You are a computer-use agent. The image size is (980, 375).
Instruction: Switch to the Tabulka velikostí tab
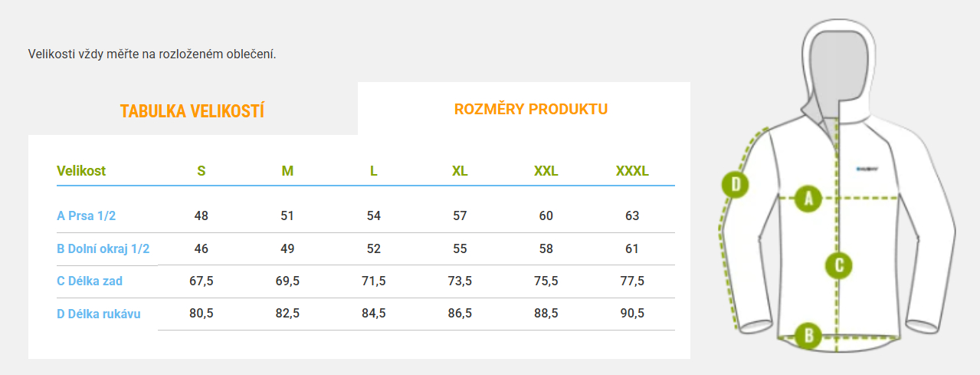192,111
